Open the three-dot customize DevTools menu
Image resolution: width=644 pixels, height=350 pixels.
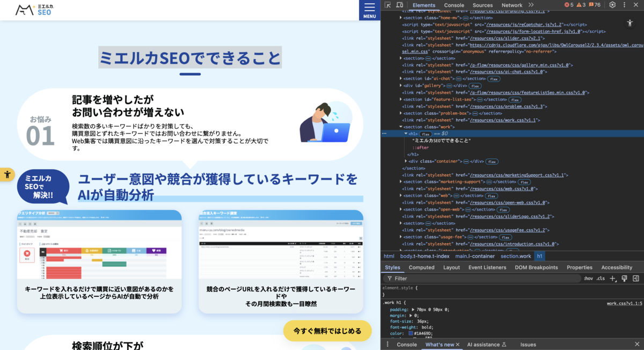[x=624, y=5]
